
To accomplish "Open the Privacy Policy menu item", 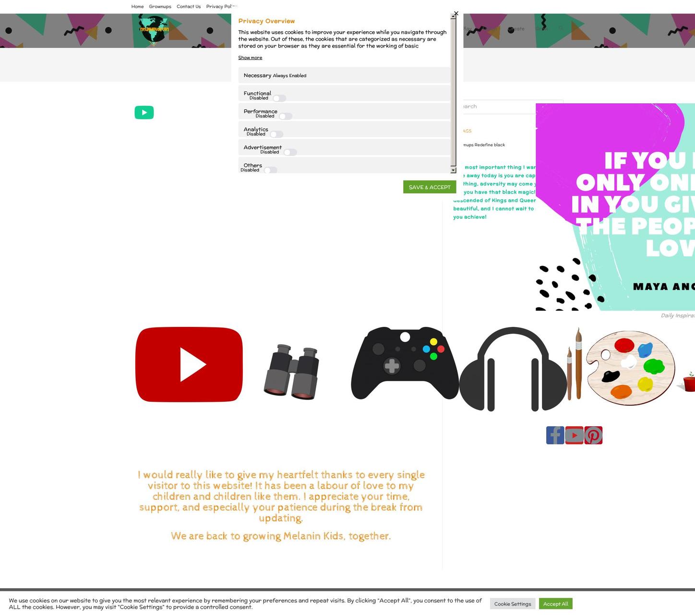I will coord(221,7).
